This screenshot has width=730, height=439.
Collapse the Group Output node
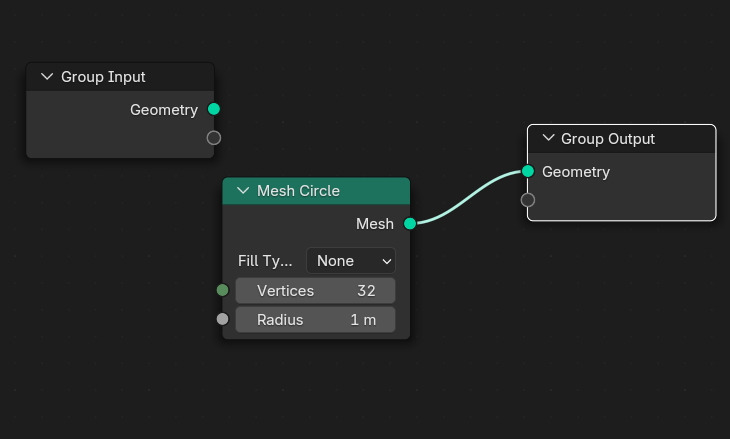(x=548, y=138)
